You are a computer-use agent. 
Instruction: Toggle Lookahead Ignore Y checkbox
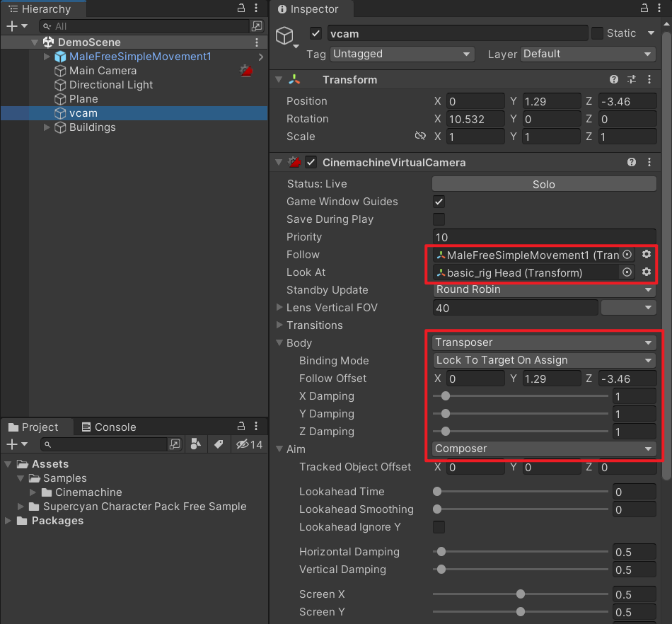pyautogui.click(x=439, y=526)
